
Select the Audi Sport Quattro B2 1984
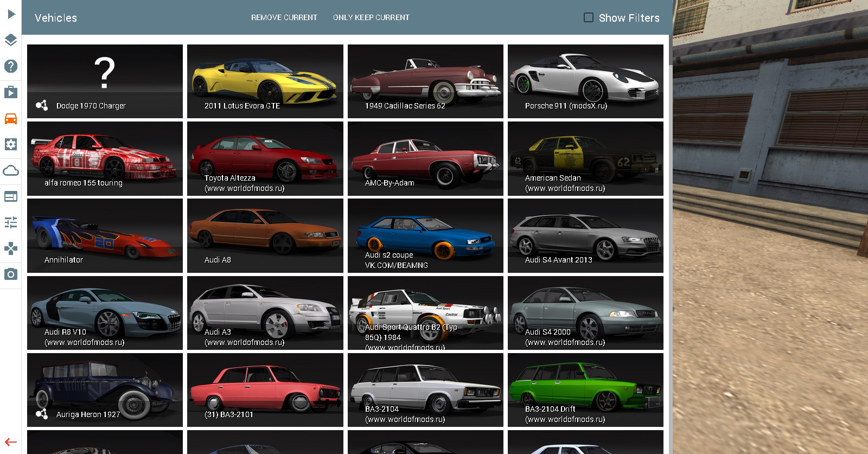425,313
